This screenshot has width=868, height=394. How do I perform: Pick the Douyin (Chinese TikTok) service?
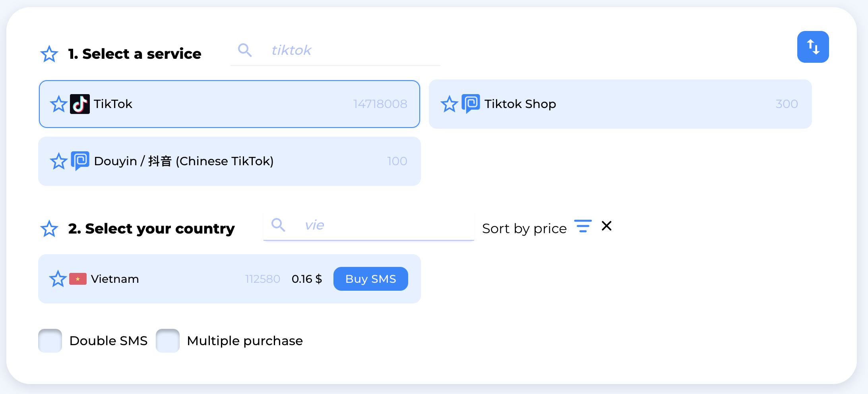tap(238, 161)
